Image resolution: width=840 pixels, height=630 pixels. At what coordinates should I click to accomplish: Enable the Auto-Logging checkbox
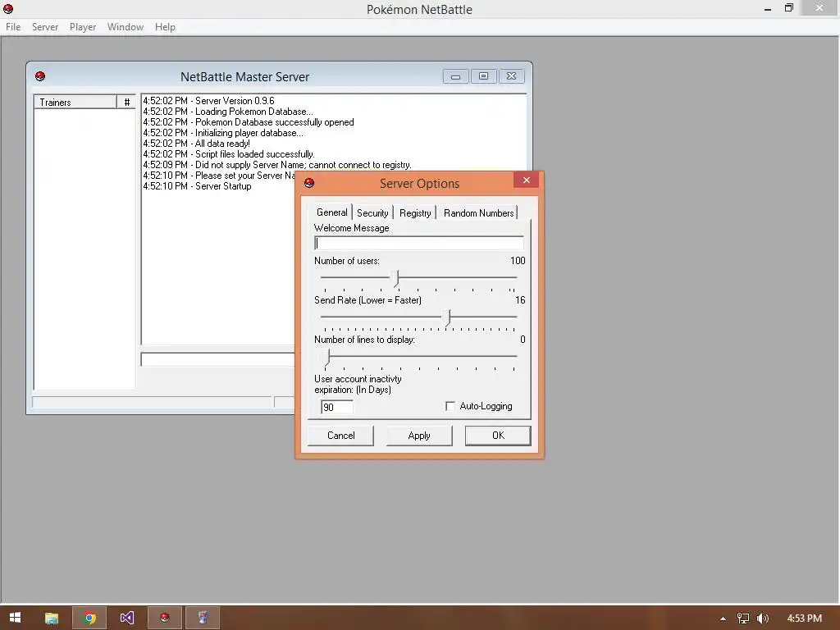450,406
